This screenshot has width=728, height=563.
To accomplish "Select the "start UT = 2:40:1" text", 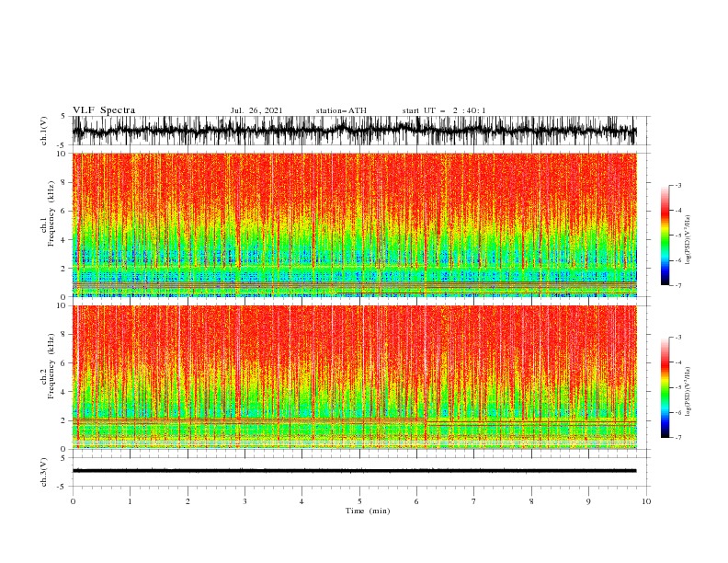I will point(444,110).
